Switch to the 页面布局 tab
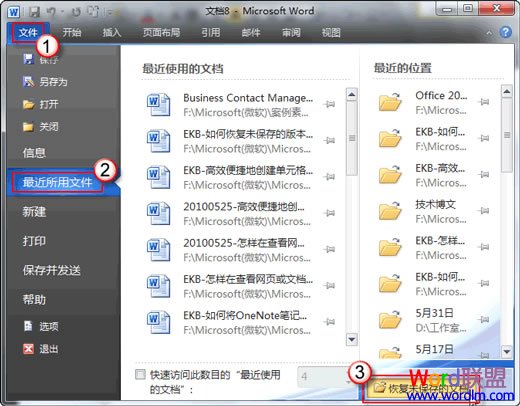This screenshot has height=406, width=520. point(162,32)
